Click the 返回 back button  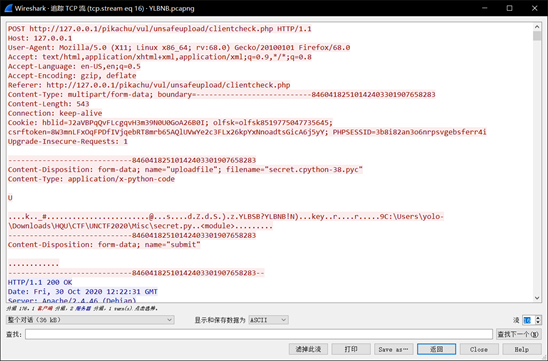tap(436, 349)
